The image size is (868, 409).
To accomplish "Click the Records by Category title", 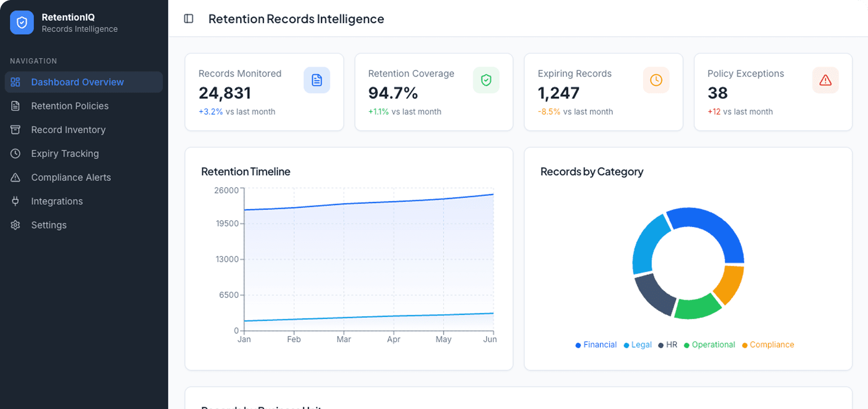I will 592,171.
